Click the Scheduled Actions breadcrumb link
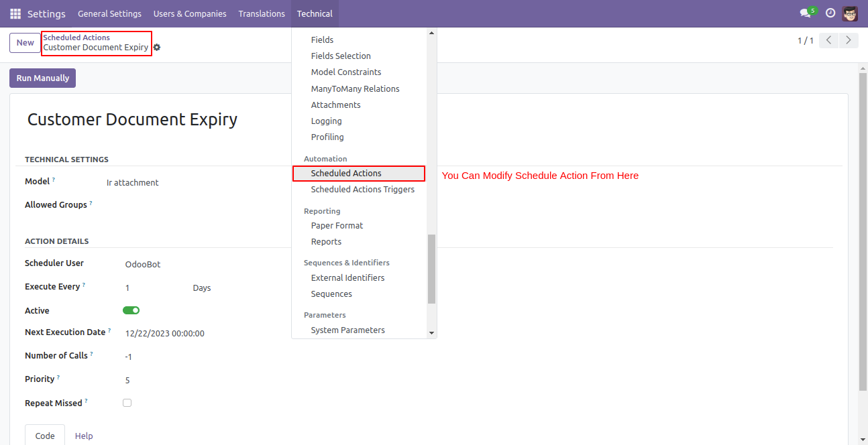 [x=76, y=38]
